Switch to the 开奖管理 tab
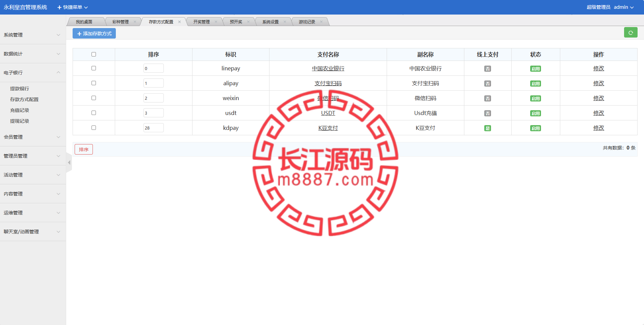 tap(202, 22)
